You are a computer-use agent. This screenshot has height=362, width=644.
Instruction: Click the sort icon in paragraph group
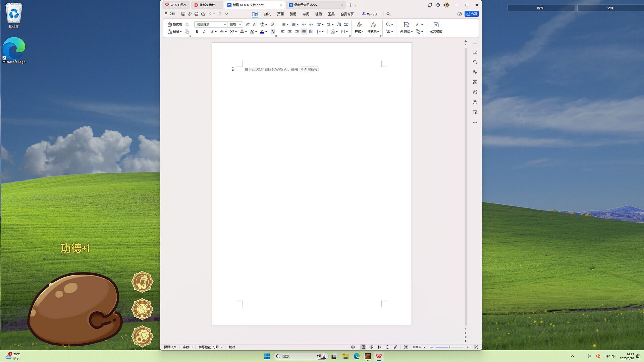pos(339,24)
